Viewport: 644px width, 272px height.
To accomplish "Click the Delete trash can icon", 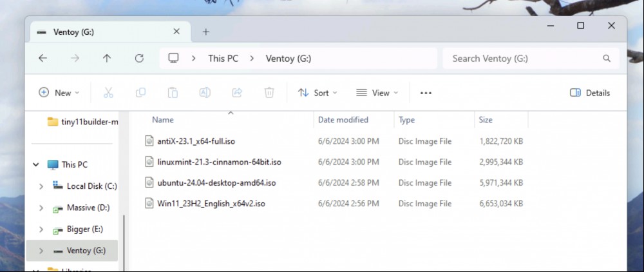I will (x=269, y=93).
